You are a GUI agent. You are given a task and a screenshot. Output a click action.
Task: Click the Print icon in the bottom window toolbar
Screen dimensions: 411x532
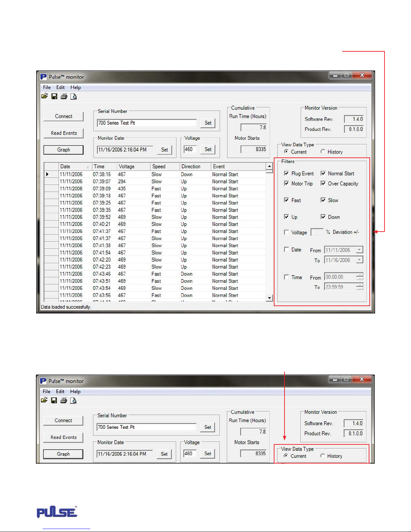(63, 400)
